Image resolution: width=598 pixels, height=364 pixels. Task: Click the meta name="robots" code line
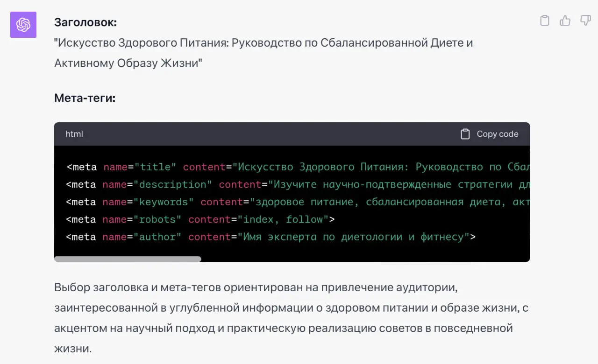pyautogui.click(x=200, y=219)
